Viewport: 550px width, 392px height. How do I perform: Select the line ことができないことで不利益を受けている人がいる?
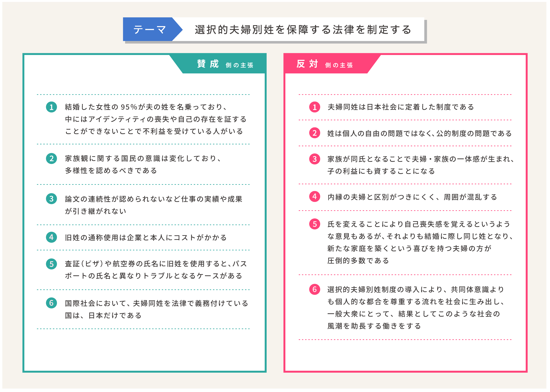154,131
